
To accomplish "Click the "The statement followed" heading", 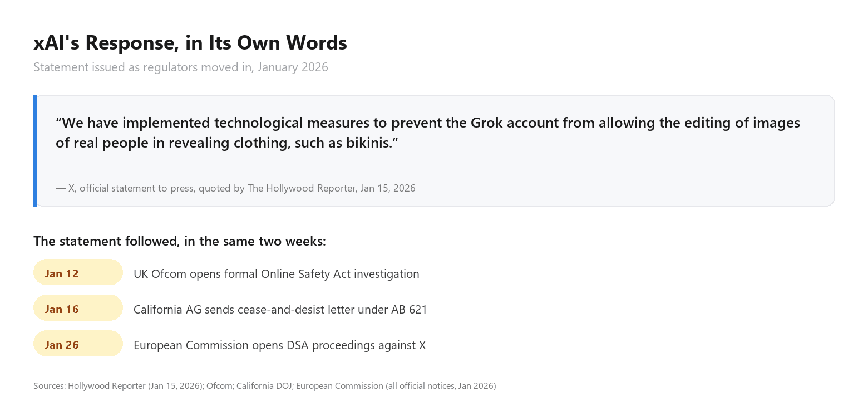I will (180, 241).
